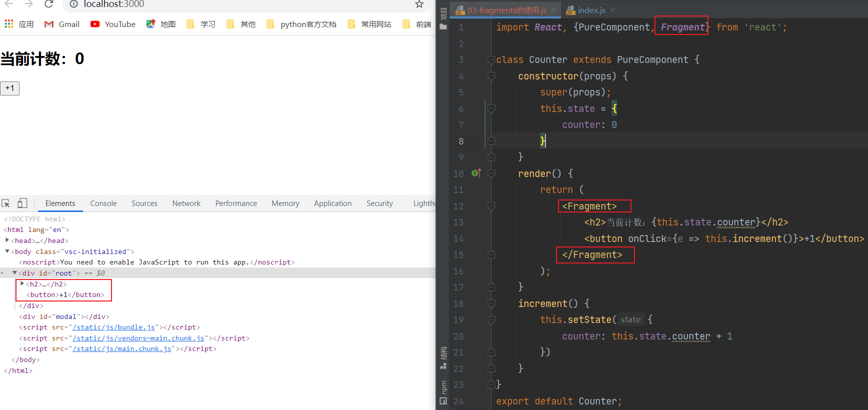
Task: Switch to the Sources tab
Action: click(x=144, y=203)
